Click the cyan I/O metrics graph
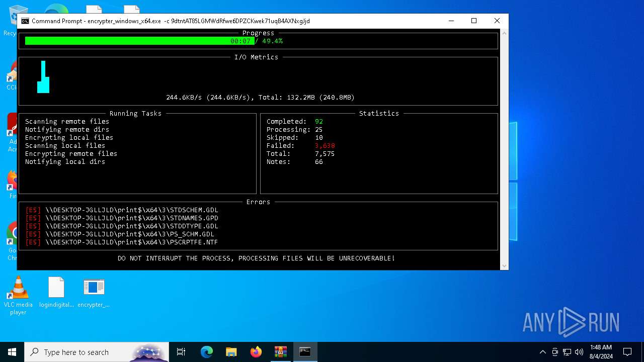 pyautogui.click(x=43, y=77)
